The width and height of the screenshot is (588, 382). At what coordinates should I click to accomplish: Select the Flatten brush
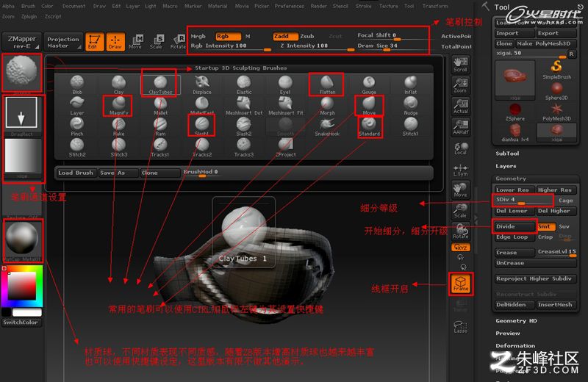tap(326, 84)
